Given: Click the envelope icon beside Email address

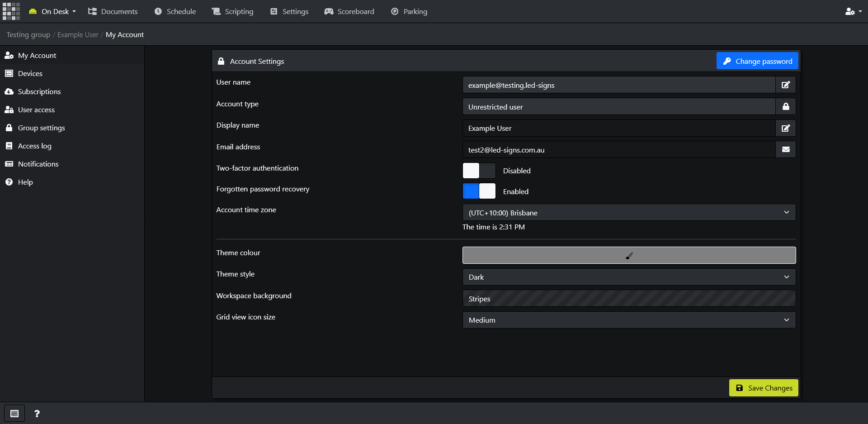Looking at the screenshot, I should pos(786,150).
